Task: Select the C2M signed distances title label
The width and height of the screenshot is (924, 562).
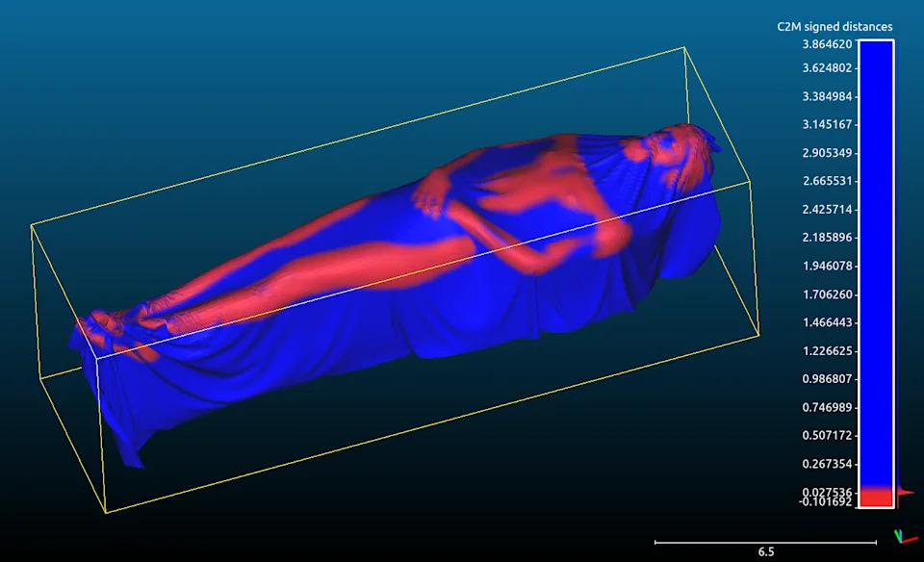Action: 834,26
